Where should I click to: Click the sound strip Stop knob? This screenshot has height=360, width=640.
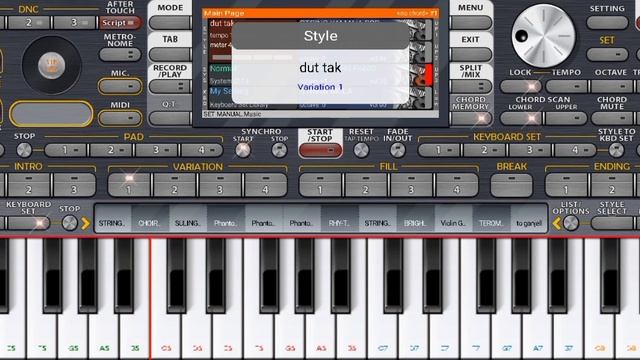pyautogui.click(x=70, y=223)
